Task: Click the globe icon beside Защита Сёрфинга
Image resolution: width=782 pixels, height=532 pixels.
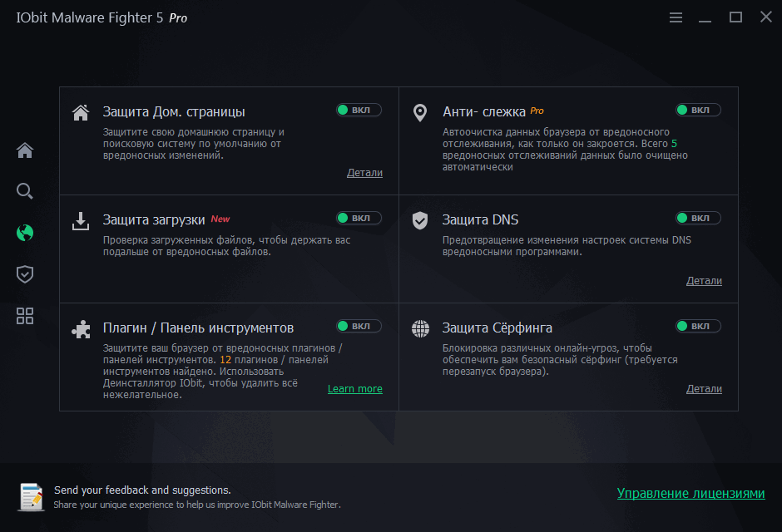Action: pyautogui.click(x=420, y=327)
